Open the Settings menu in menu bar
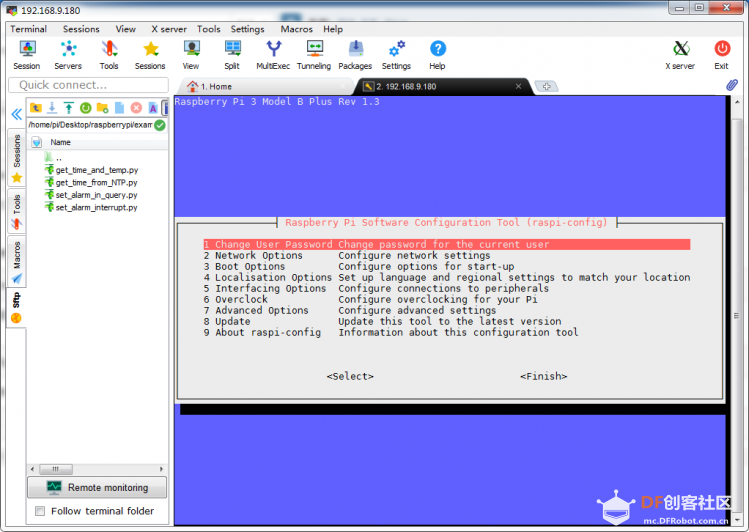This screenshot has width=749, height=532. coord(247,29)
